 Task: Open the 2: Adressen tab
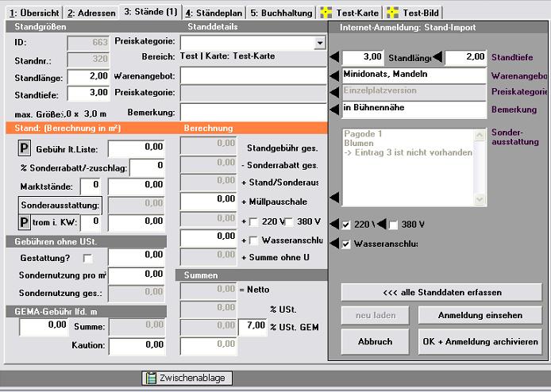click(91, 13)
